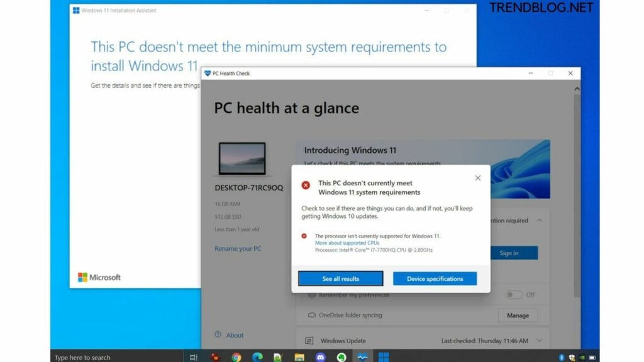
Task: Select the PC Health Check taskbar icon
Action: pyautogui.click(x=362, y=357)
